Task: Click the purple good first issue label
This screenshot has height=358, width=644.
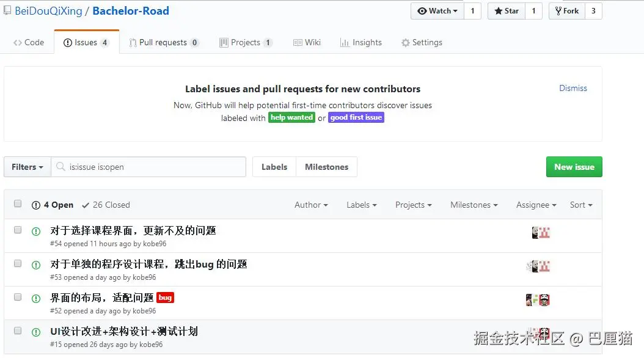Action: pos(356,117)
